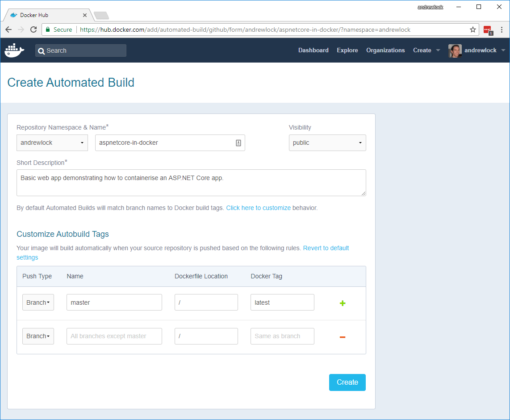
Task: Open the Explore page
Action: point(347,50)
